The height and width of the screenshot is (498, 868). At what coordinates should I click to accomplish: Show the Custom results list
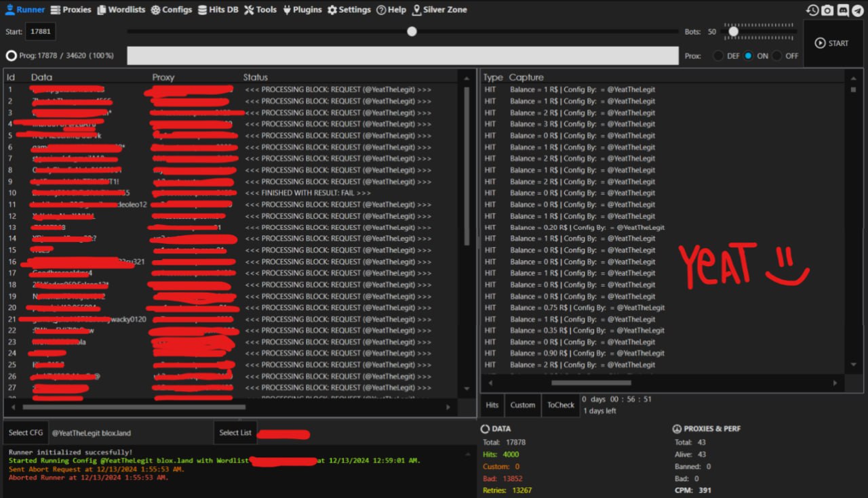523,405
